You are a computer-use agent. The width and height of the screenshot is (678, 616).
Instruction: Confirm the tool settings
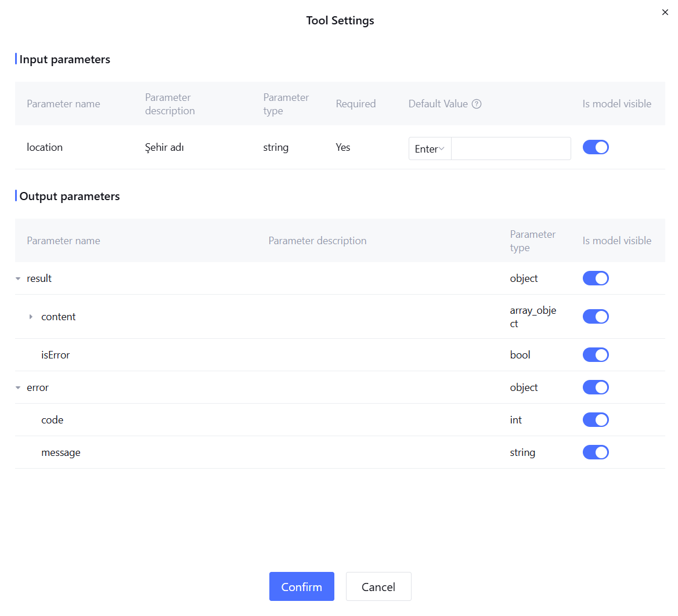click(301, 586)
